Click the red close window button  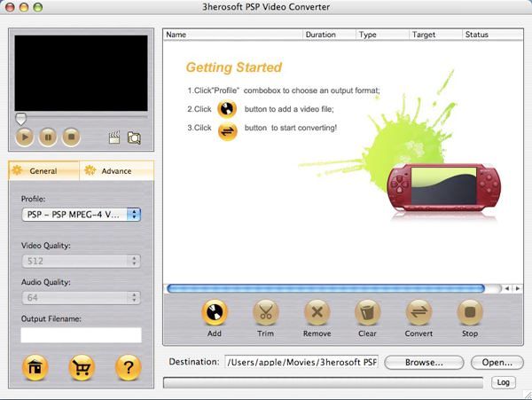[x=10, y=7]
